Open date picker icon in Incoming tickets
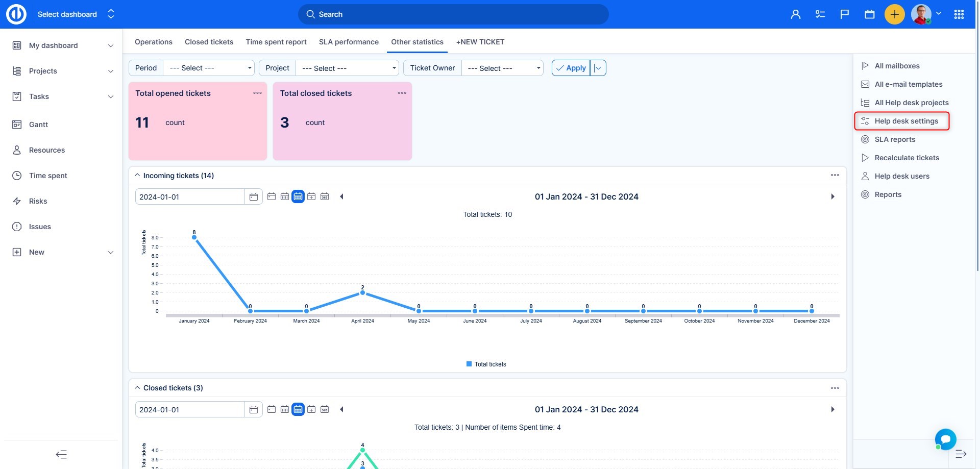 pyautogui.click(x=254, y=196)
